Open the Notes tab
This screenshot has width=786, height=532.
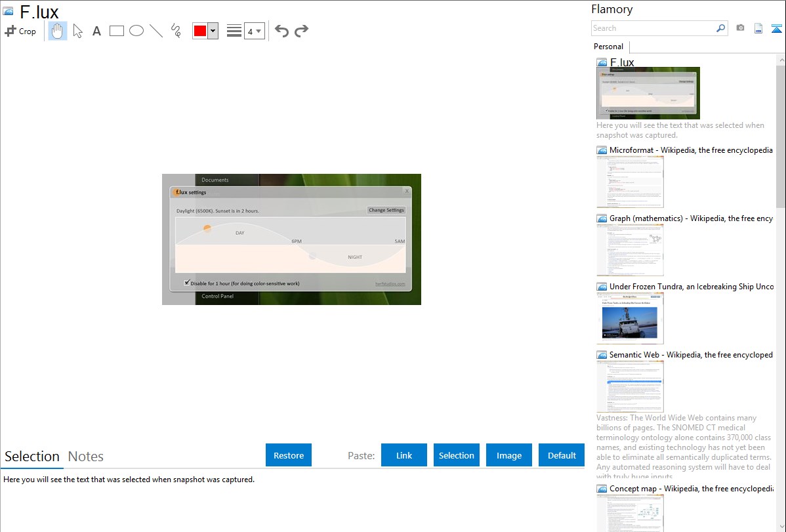coord(86,457)
